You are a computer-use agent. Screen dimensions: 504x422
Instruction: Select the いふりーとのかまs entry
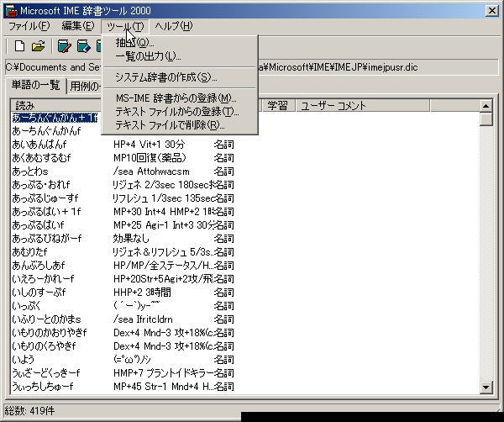pyautogui.click(x=46, y=319)
